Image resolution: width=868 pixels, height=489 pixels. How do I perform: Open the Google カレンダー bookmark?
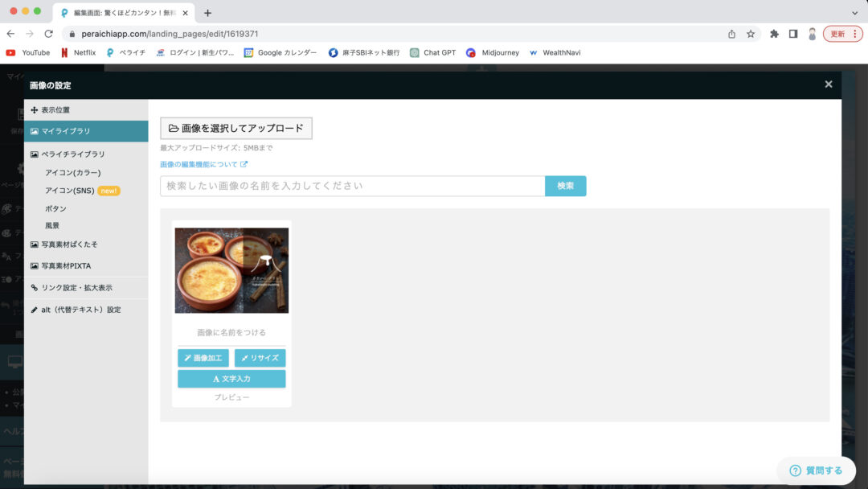pyautogui.click(x=280, y=52)
